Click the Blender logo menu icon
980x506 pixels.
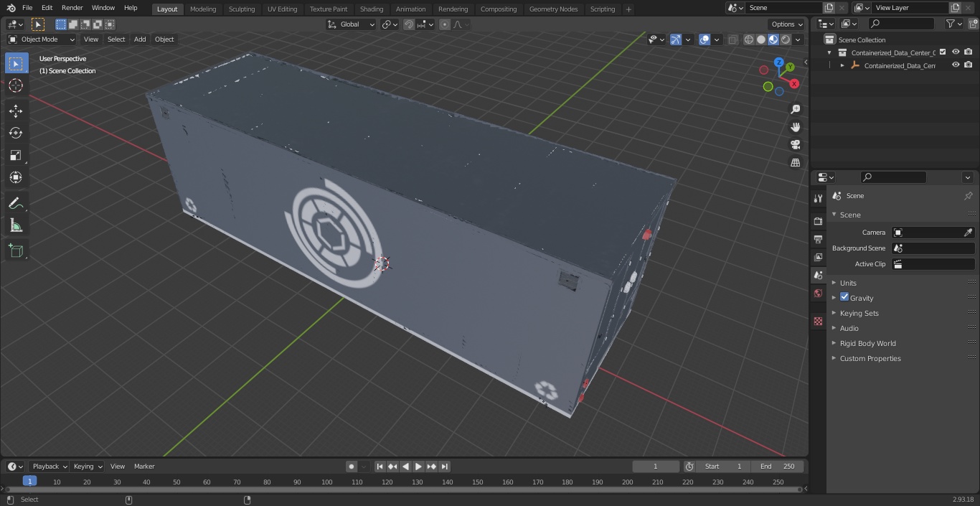11,8
